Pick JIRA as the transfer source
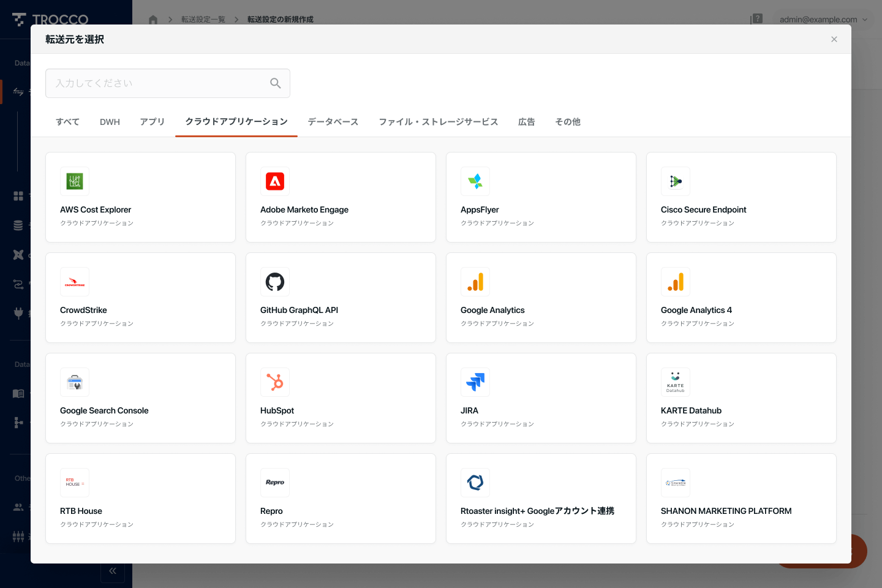The width and height of the screenshot is (882, 588). [541, 398]
